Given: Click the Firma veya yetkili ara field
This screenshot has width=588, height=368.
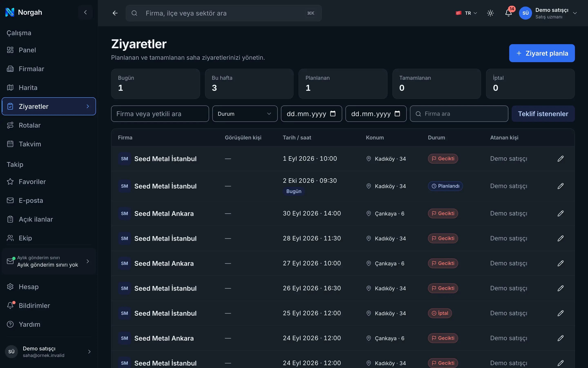Looking at the screenshot, I should 160,114.
